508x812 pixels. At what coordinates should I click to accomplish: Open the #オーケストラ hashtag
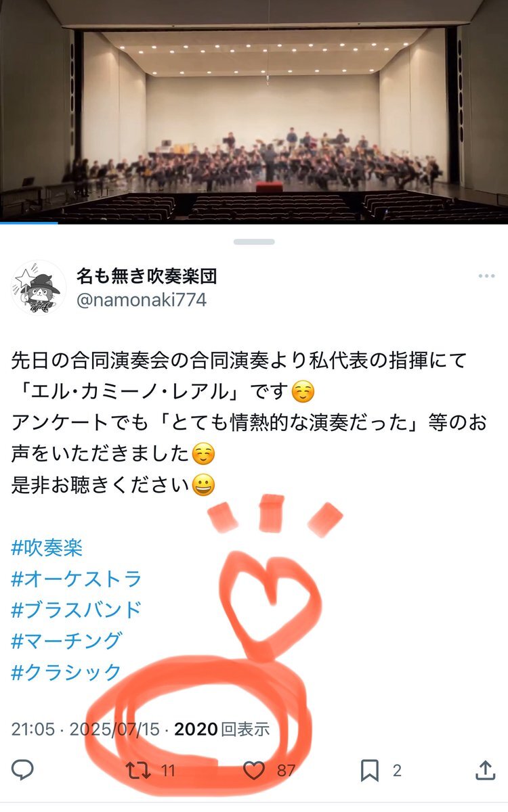point(77,579)
